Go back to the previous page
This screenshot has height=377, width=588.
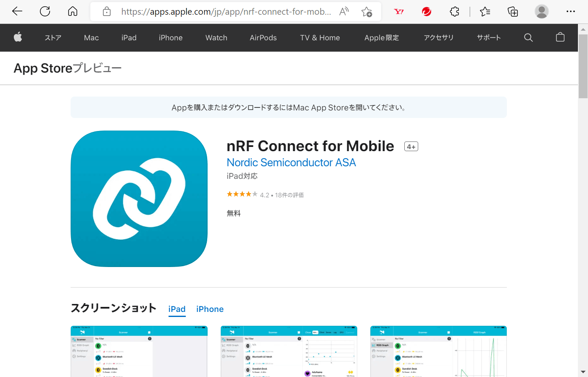(17, 11)
